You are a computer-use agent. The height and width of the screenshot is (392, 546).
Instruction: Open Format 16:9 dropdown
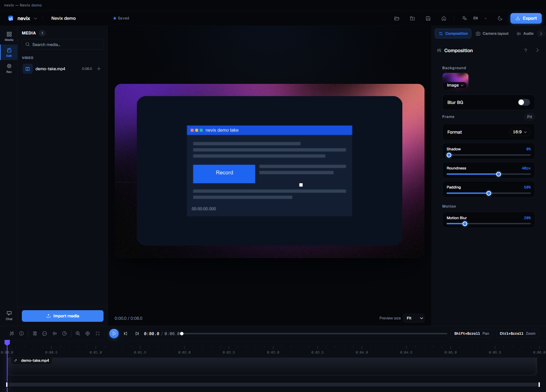tap(520, 132)
